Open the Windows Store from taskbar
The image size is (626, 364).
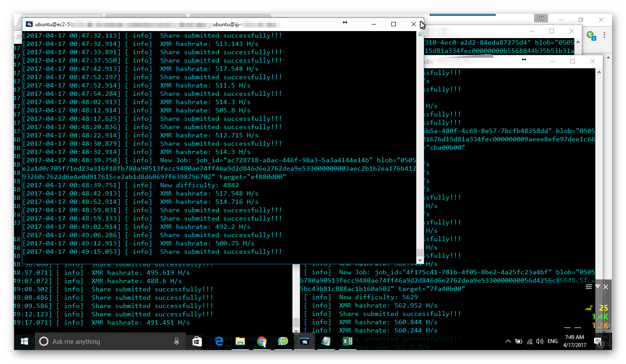click(x=197, y=341)
